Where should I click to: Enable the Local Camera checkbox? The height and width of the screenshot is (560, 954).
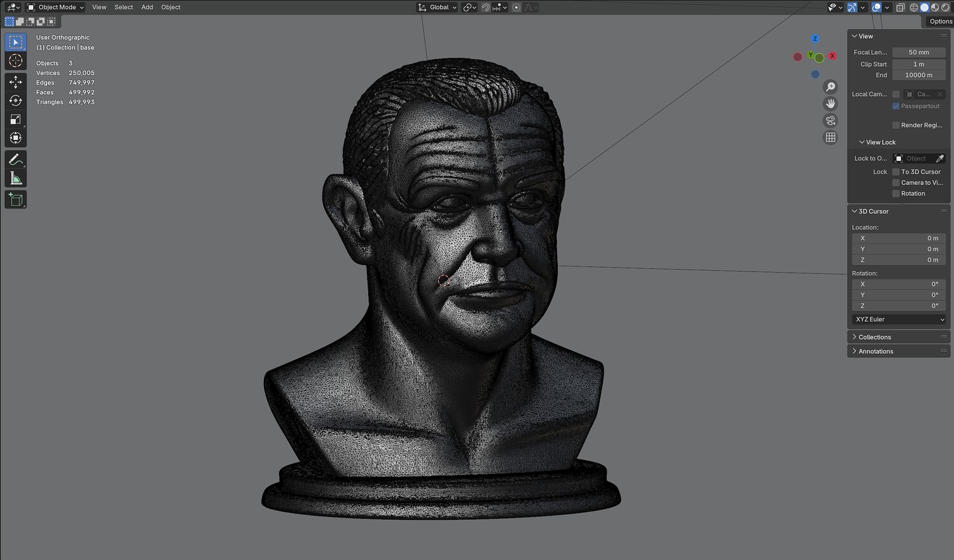896,94
